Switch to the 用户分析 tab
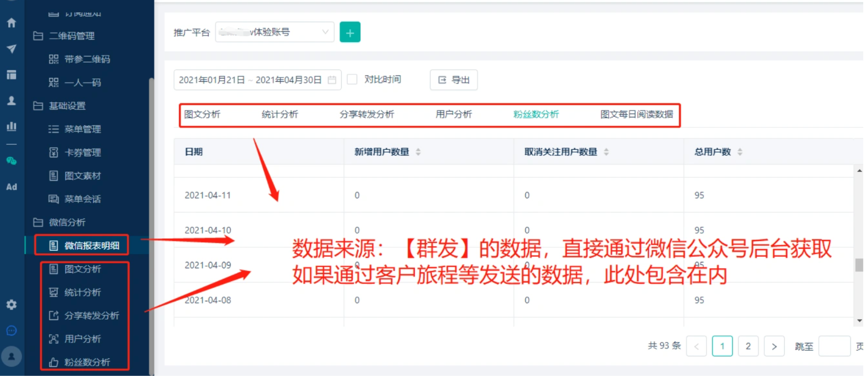This screenshot has height=376, width=868. tap(454, 114)
